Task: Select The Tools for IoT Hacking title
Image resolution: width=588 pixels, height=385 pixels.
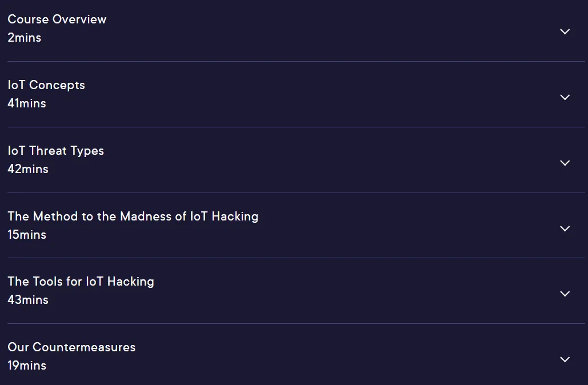Action: click(81, 282)
